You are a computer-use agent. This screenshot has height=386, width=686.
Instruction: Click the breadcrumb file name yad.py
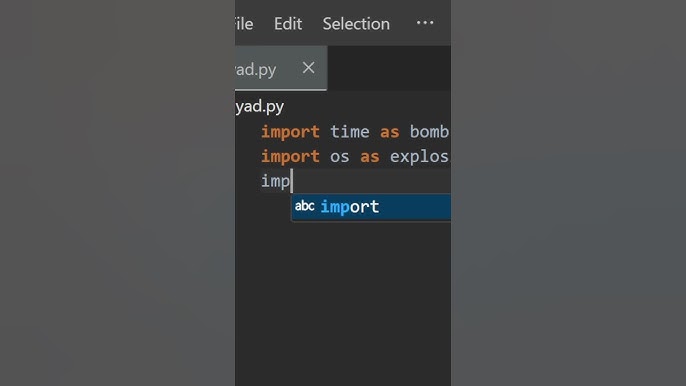pos(259,106)
